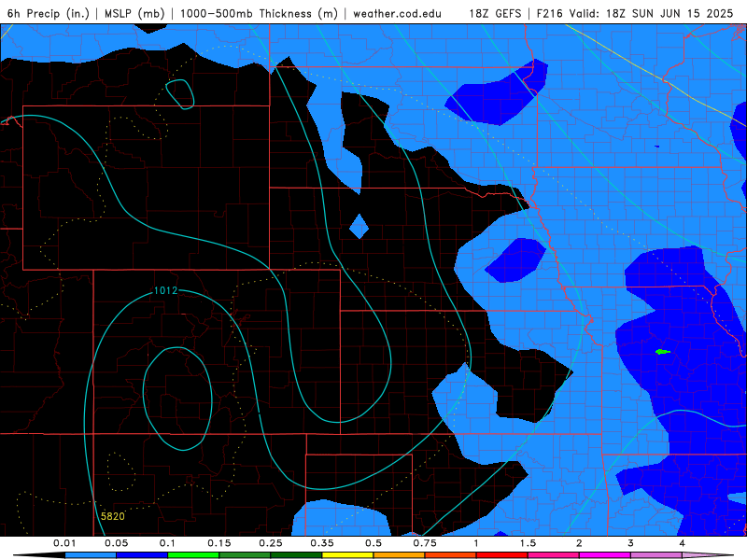The height and width of the screenshot is (560, 747).
Task: Click the 0.05 tick label on the legend
Action: tap(116, 543)
